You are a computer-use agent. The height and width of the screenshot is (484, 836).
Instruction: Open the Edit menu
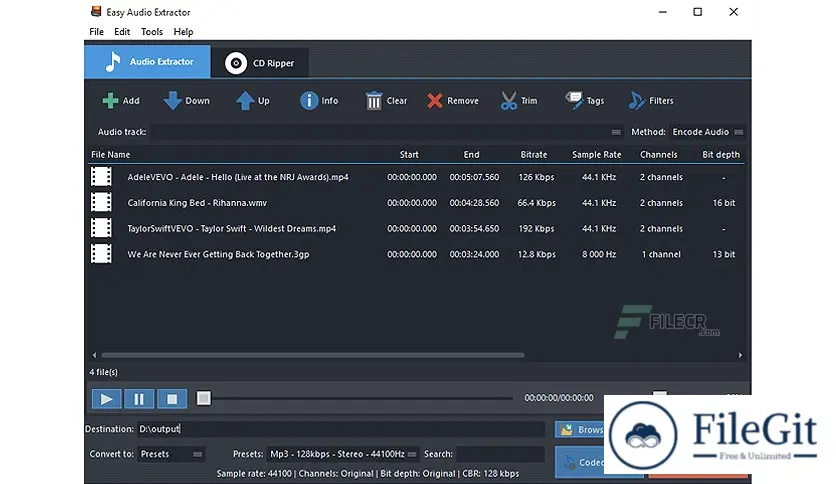(122, 31)
